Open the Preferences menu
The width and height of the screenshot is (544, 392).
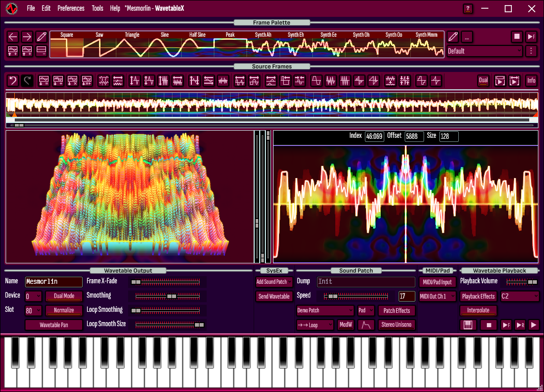click(71, 8)
